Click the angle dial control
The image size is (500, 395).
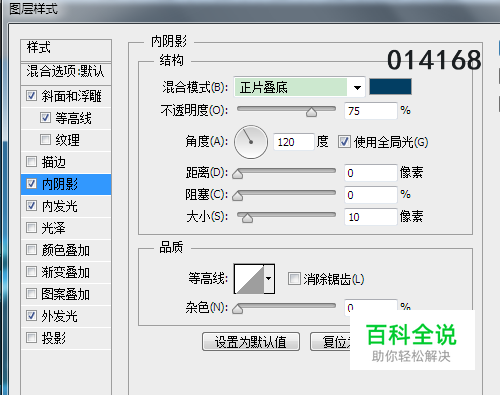[251, 142]
